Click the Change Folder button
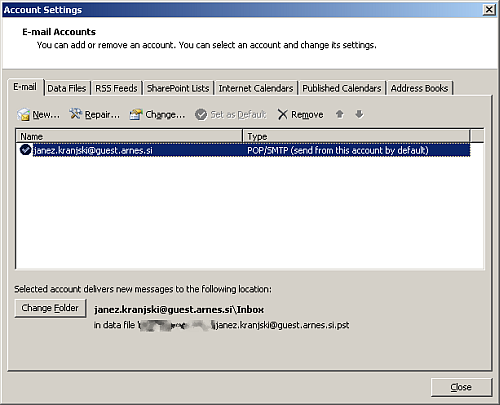This screenshot has width=500, height=405. (x=50, y=308)
